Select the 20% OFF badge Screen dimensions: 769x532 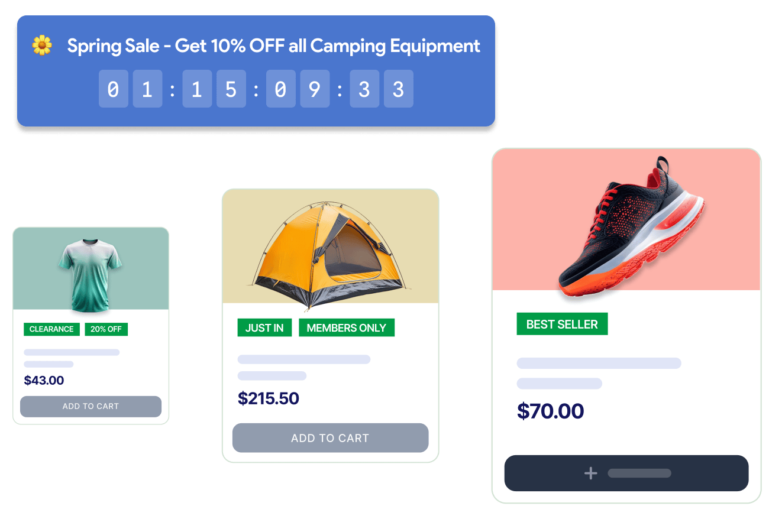[106, 329]
